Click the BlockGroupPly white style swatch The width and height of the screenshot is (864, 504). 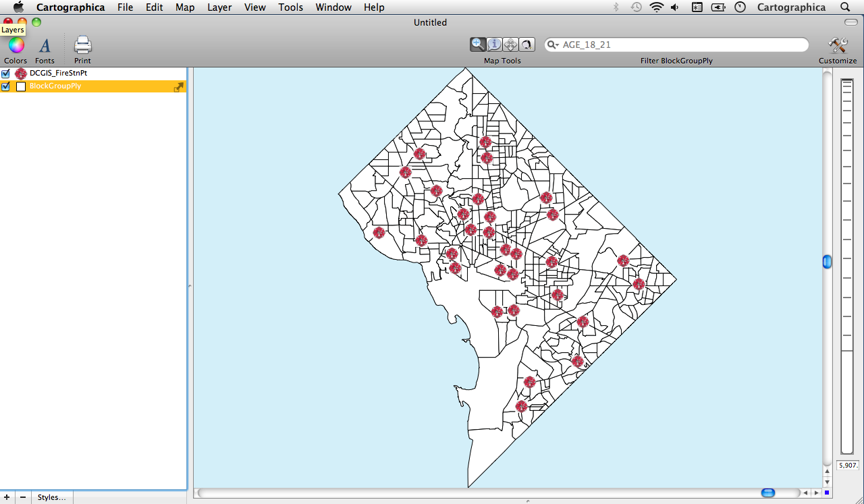point(21,86)
